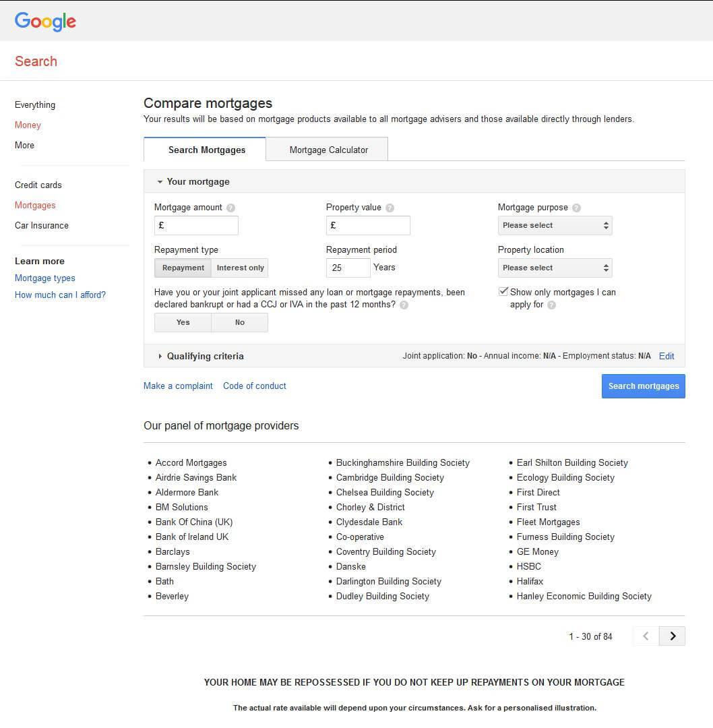Click the '1 - 30 of 84' page count
This screenshot has height=728, width=713.
coord(590,636)
